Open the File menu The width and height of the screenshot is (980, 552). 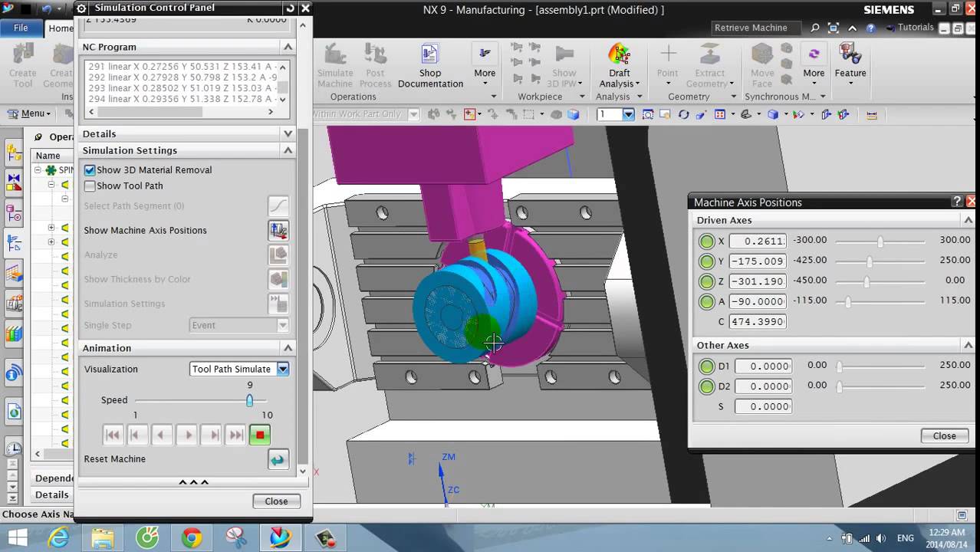(x=21, y=28)
